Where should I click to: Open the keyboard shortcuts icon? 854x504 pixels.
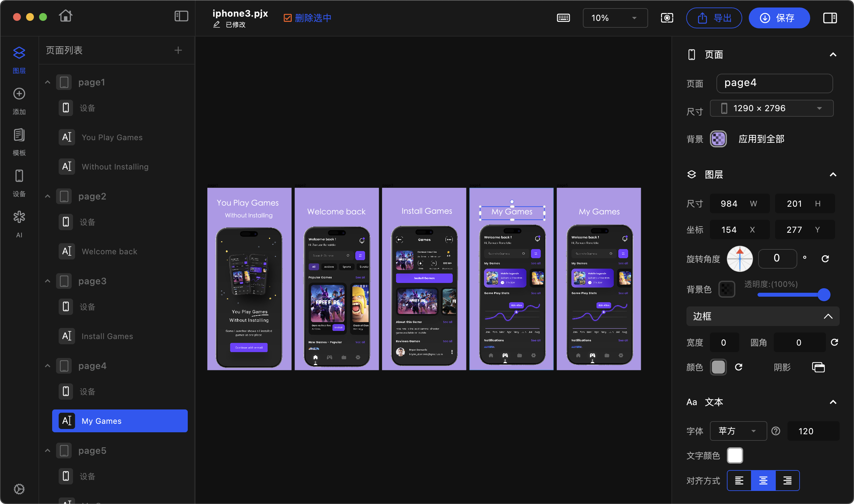pyautogui.click(x=563, y=18)
